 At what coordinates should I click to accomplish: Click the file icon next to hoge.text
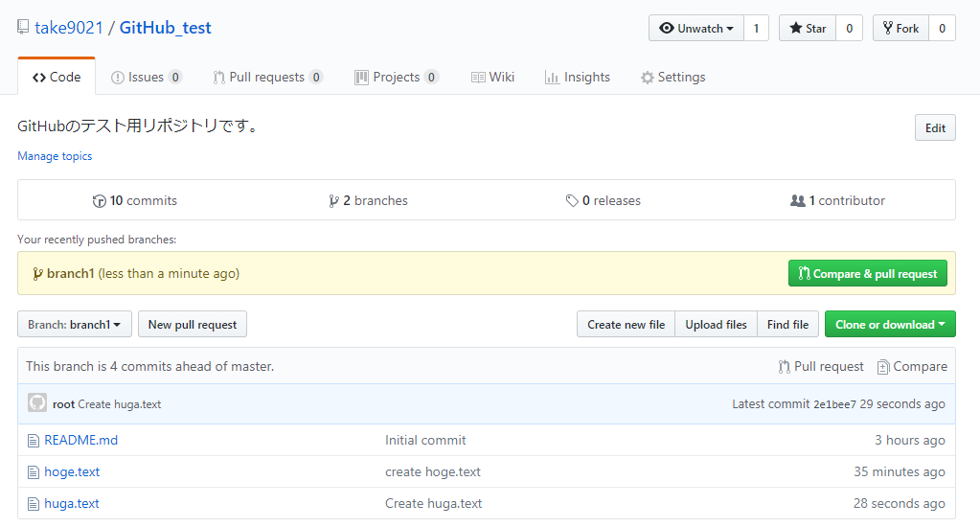pos(34,472)
